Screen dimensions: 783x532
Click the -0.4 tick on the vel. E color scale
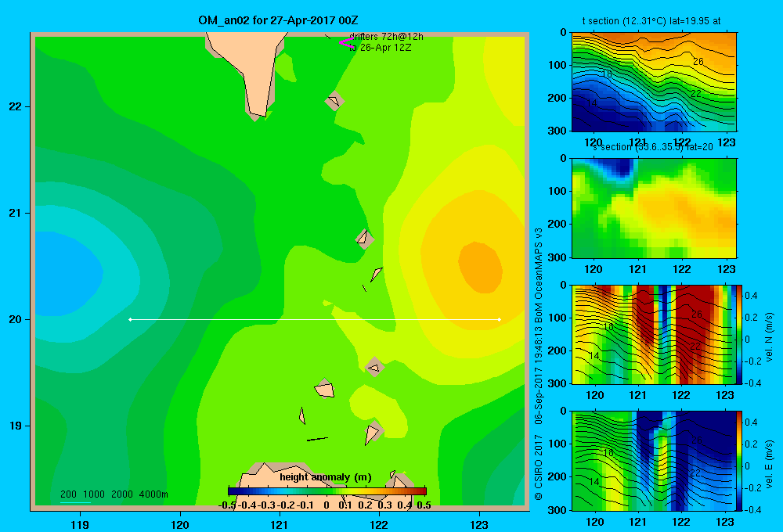pos(752,509)
